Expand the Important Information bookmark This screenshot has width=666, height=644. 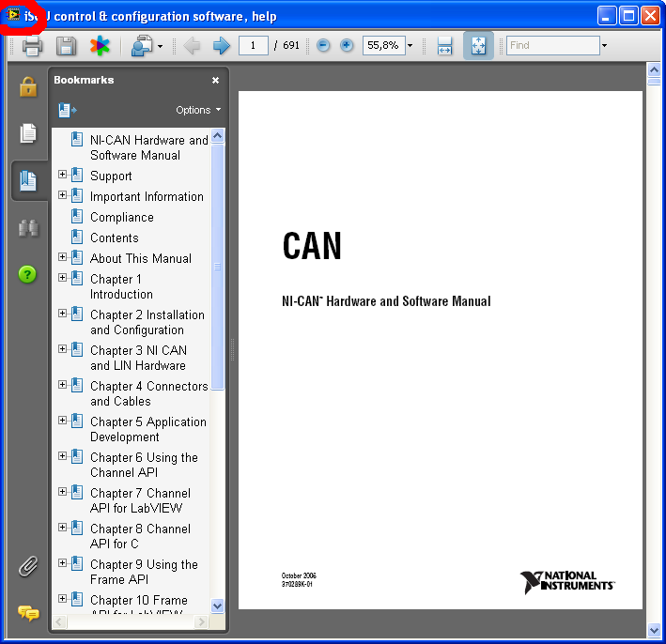(x=62, y=195)
